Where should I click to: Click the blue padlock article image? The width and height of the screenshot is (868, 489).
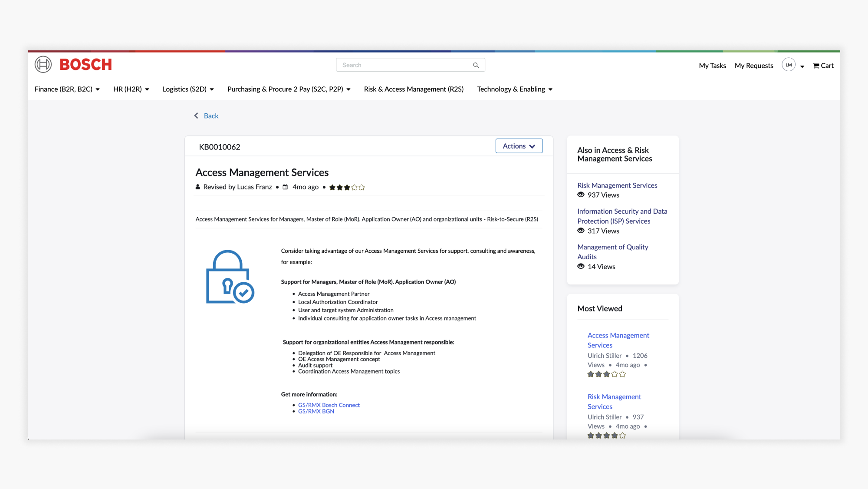coord(230,277)
